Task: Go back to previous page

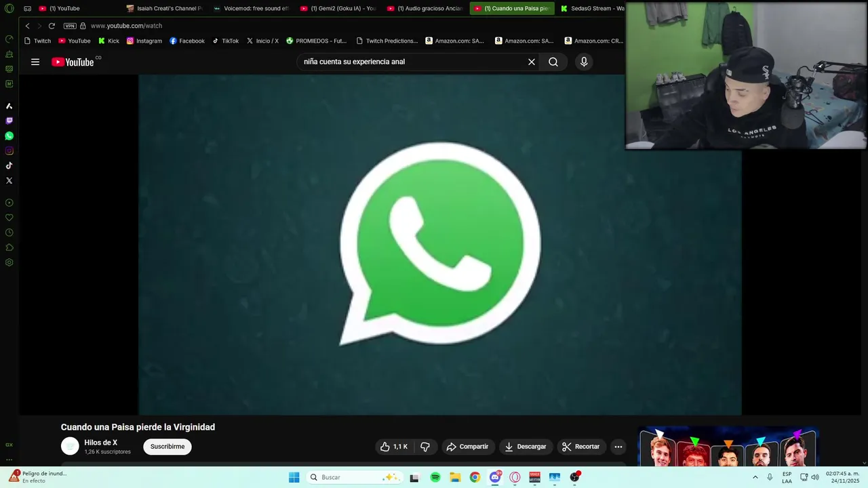Action: pos(27,26)
